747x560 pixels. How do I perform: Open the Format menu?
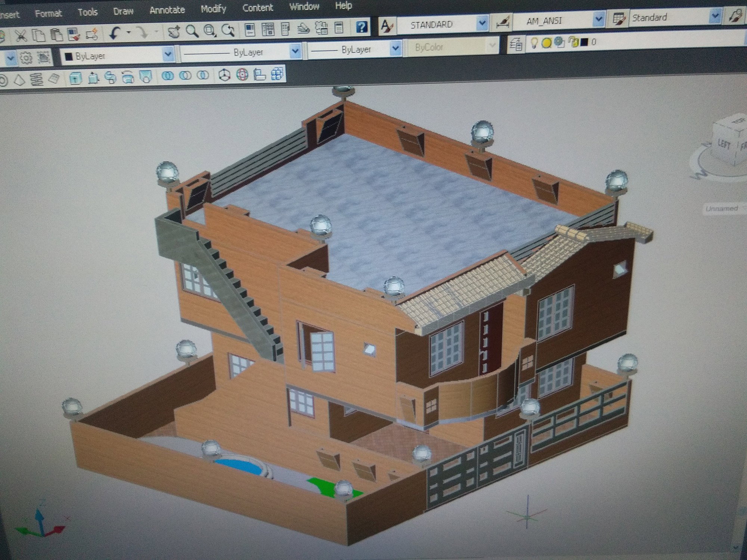(x=48, y=14)
